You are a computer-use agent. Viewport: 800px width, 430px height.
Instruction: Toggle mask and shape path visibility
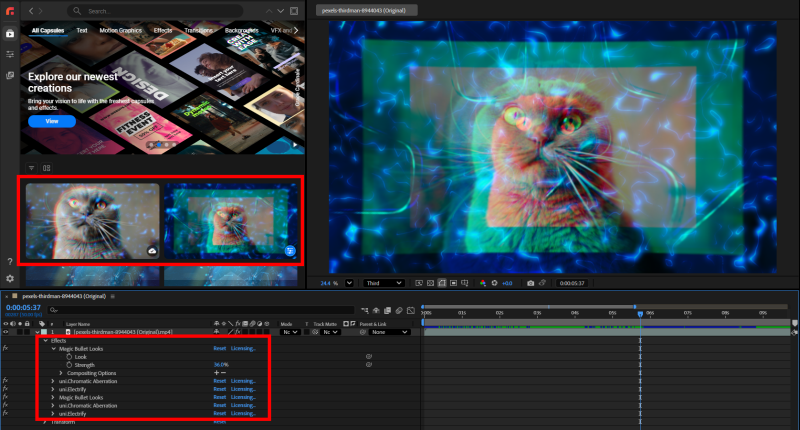point(442,283)
